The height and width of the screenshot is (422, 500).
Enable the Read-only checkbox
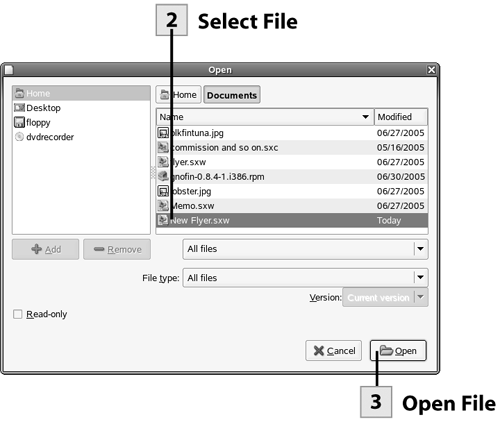18,314
